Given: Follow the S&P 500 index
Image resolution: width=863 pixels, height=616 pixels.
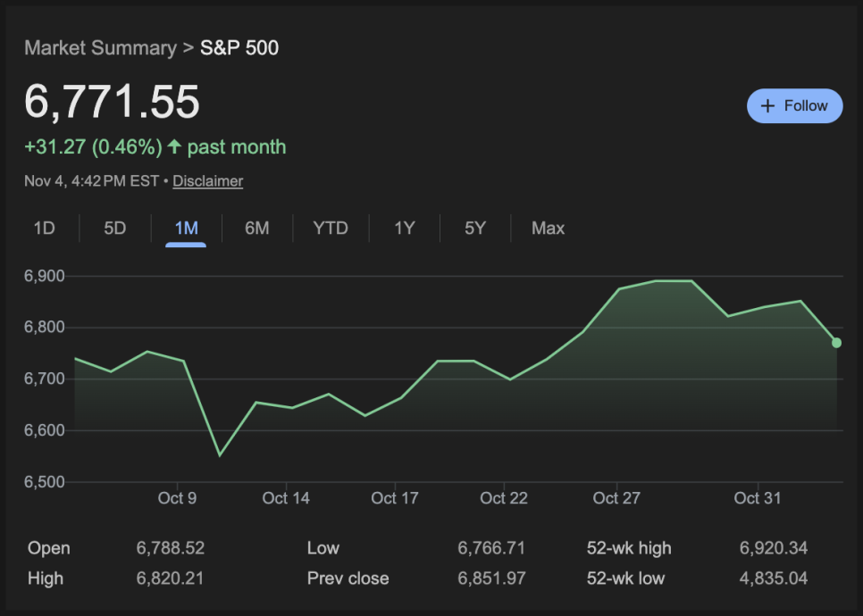Looking at the screenshot, I should tap(794, 106).
